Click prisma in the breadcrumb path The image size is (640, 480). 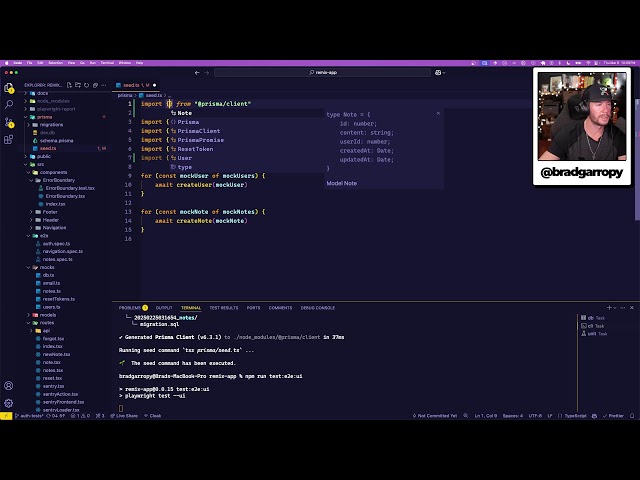click(x=125, y=96)
